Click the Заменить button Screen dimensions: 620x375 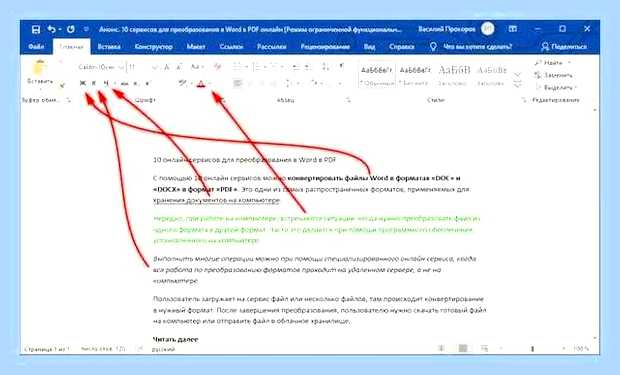[x=553, y=75]
